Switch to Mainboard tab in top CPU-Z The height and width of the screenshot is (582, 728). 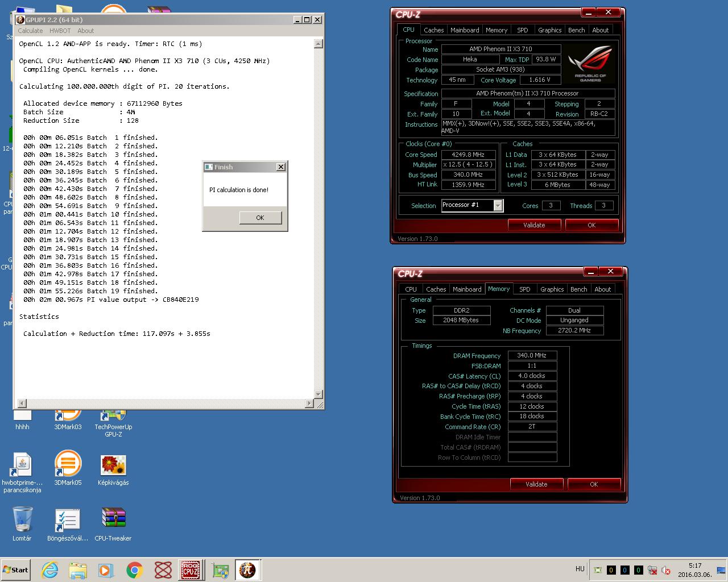pyautogui.click(x=465, y=30)
